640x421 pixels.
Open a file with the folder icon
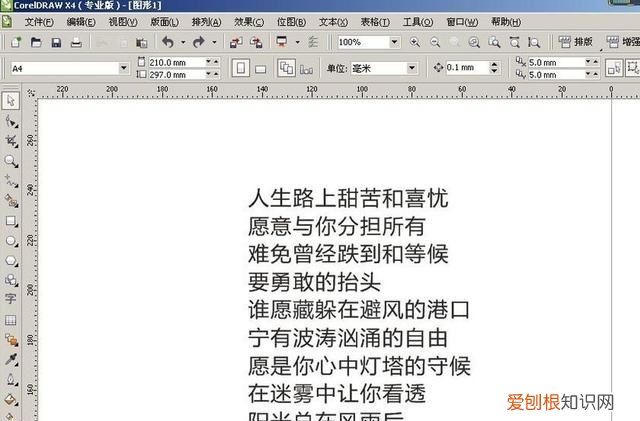(36, 42)
